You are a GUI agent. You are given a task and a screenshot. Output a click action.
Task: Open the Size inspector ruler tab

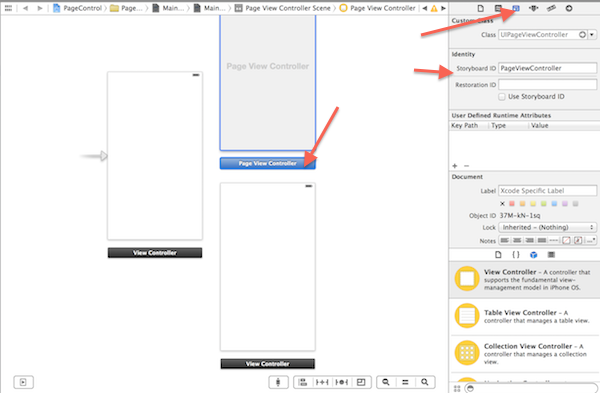(551, 8)
